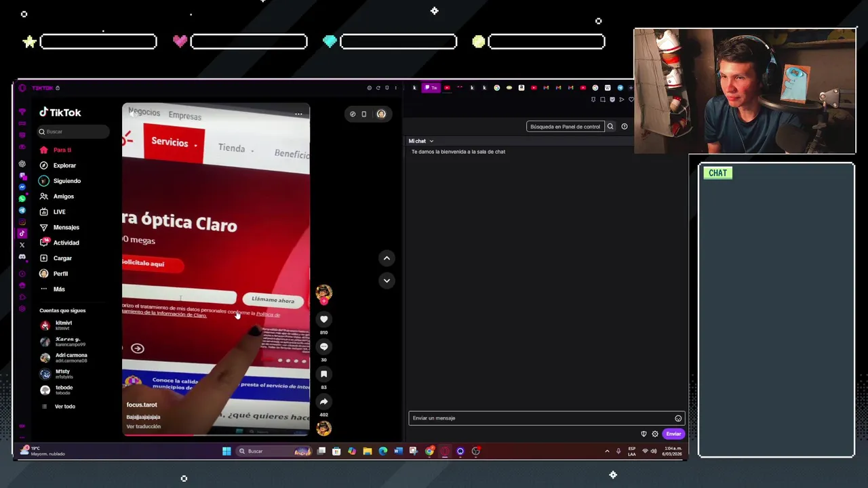Share the video arrow icon
868x488 pixels.
[x=323, y=402]
